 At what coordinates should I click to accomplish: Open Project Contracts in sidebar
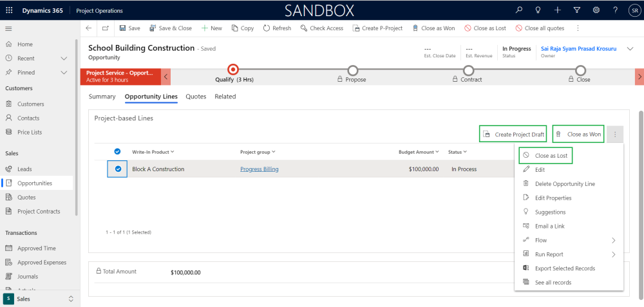coord(38,211)
